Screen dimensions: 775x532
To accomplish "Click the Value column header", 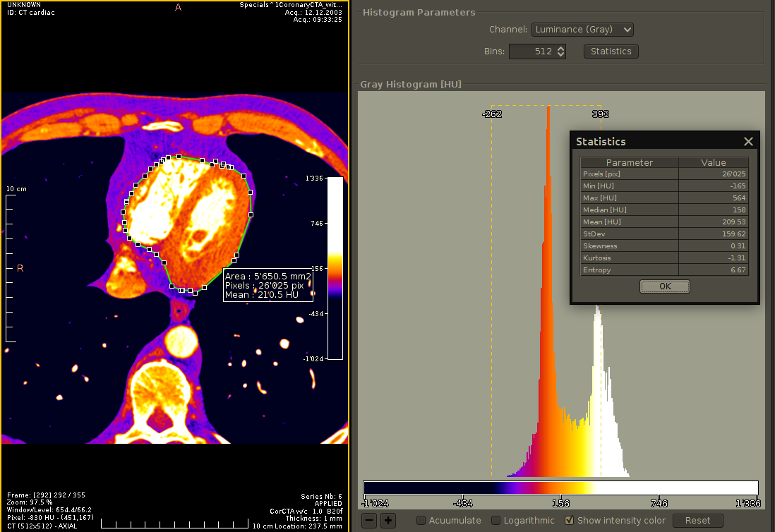I will click(713, 162).
